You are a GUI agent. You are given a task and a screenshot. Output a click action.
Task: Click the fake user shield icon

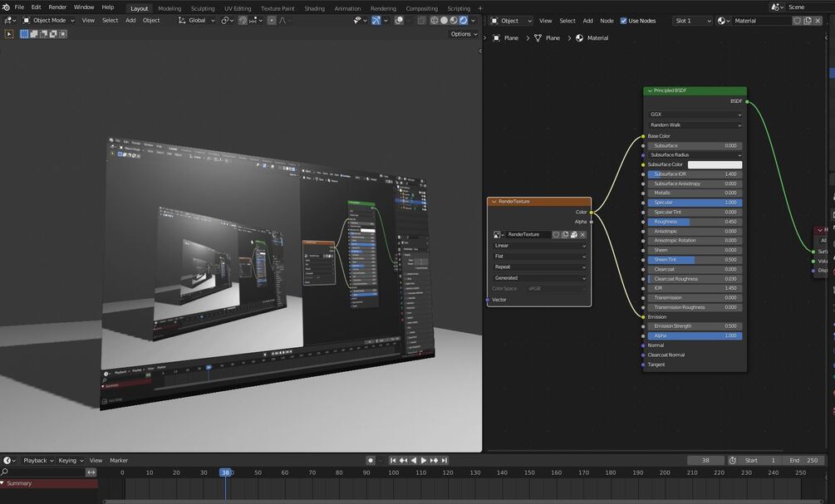click(797, 21)
